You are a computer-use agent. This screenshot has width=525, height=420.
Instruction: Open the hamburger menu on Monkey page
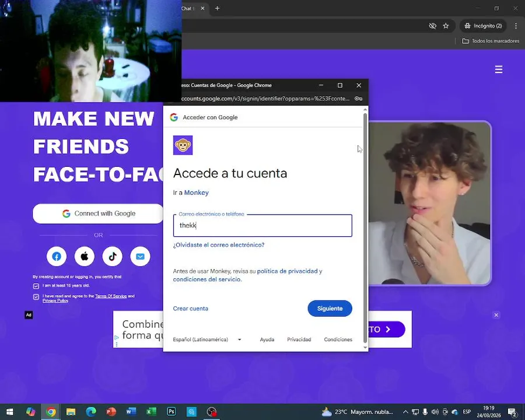coord(499,69)
